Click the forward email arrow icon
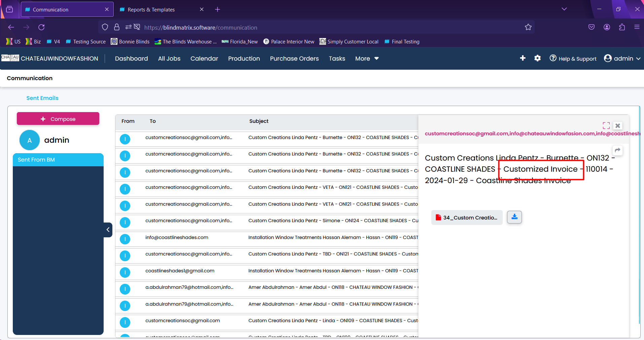 click(x=617, y=150)
